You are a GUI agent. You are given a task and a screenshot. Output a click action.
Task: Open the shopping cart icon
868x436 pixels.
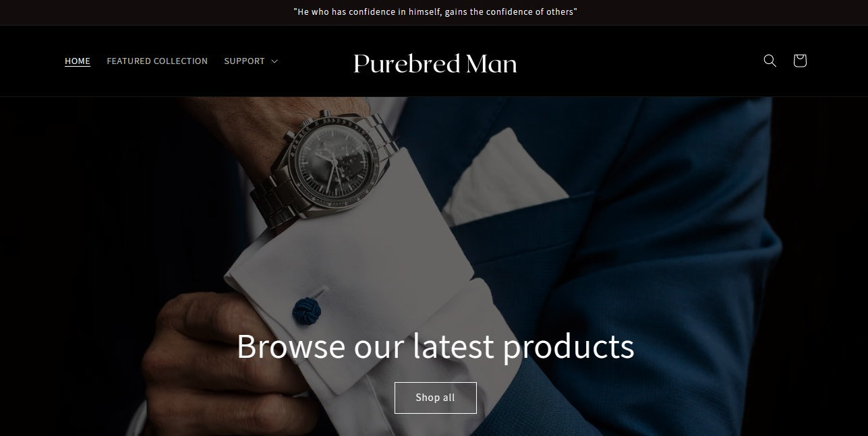[800, 61]
